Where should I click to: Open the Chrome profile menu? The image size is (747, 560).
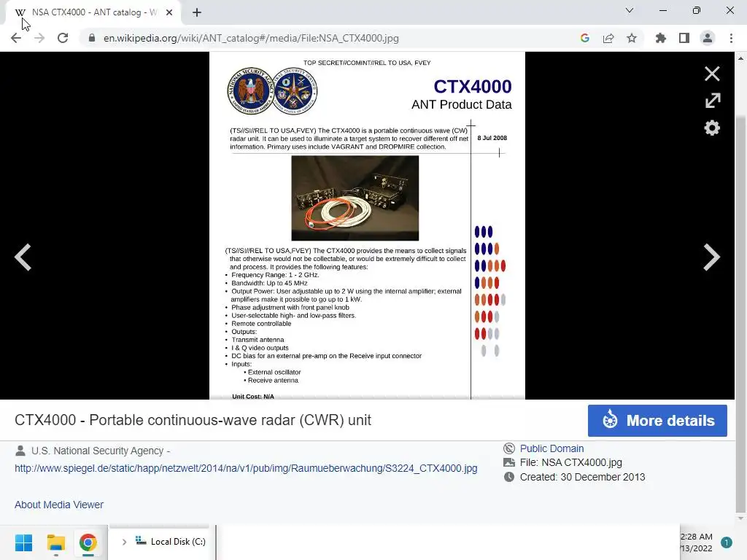[x=708, y=38]
